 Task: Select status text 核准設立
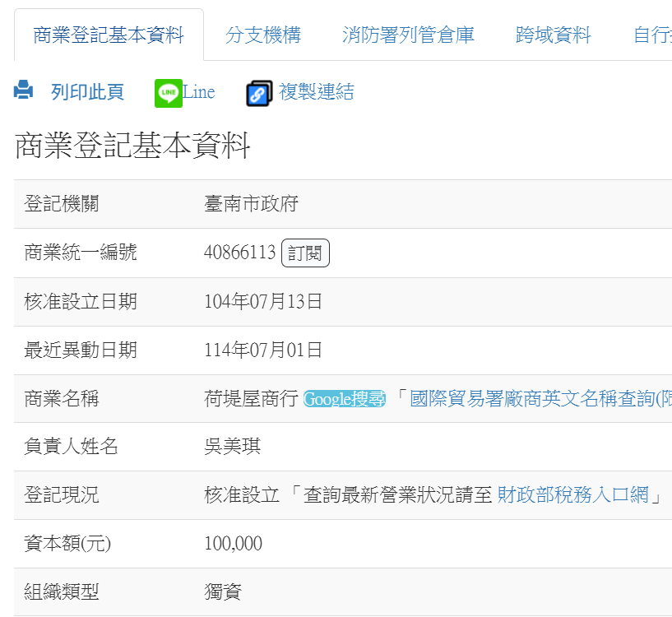242,494
